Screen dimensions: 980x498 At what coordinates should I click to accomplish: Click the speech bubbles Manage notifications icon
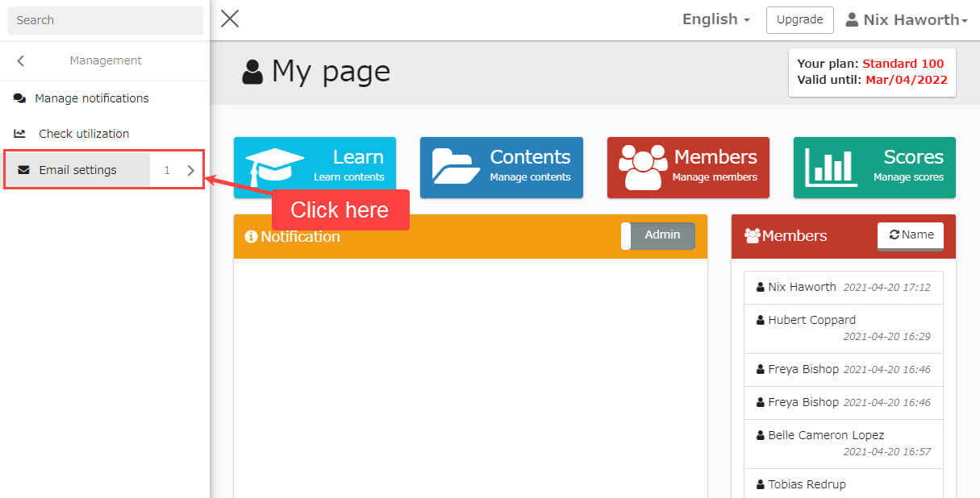coord(20,98)
